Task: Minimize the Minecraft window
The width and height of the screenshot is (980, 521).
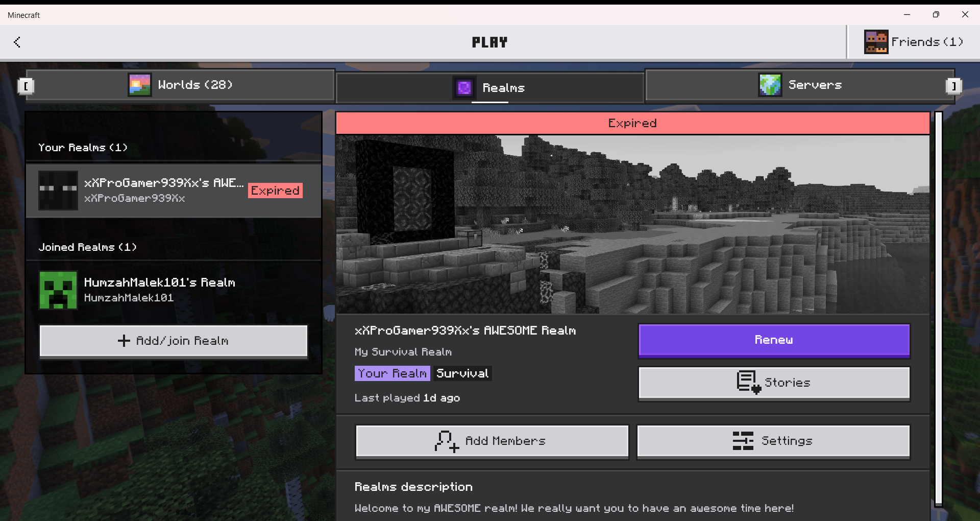Action: [x=907, y=14]
